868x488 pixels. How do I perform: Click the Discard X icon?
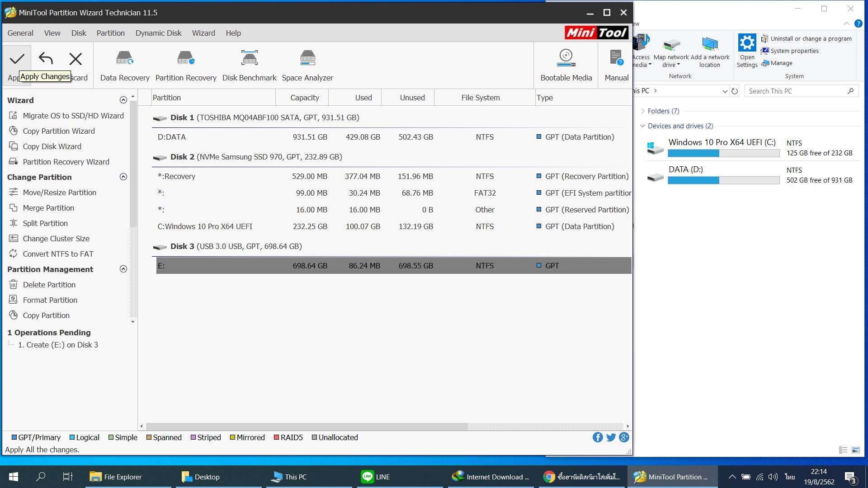pos(75,59)
